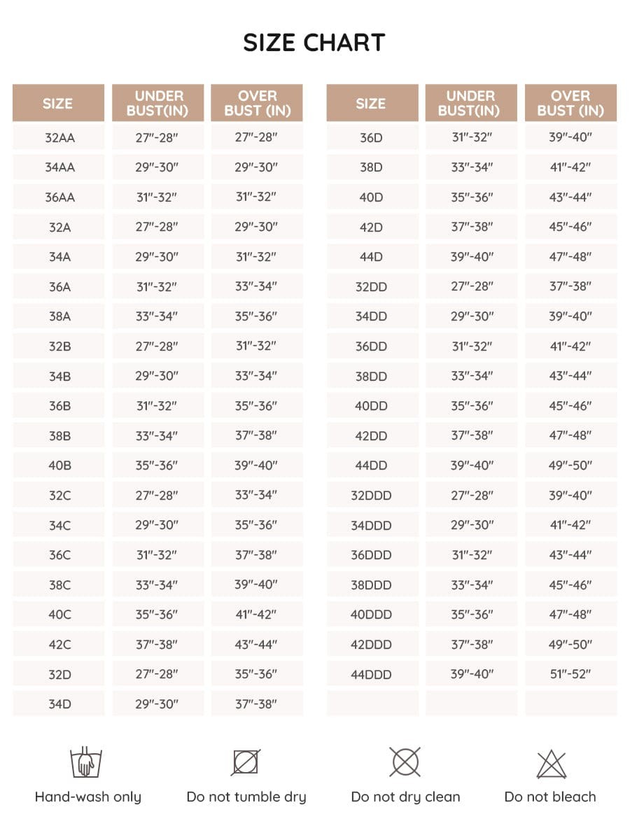Viewport: 630px width, 840px height.
Task: Select the right OVER BUST (IN) header
Action: point(570,103)
